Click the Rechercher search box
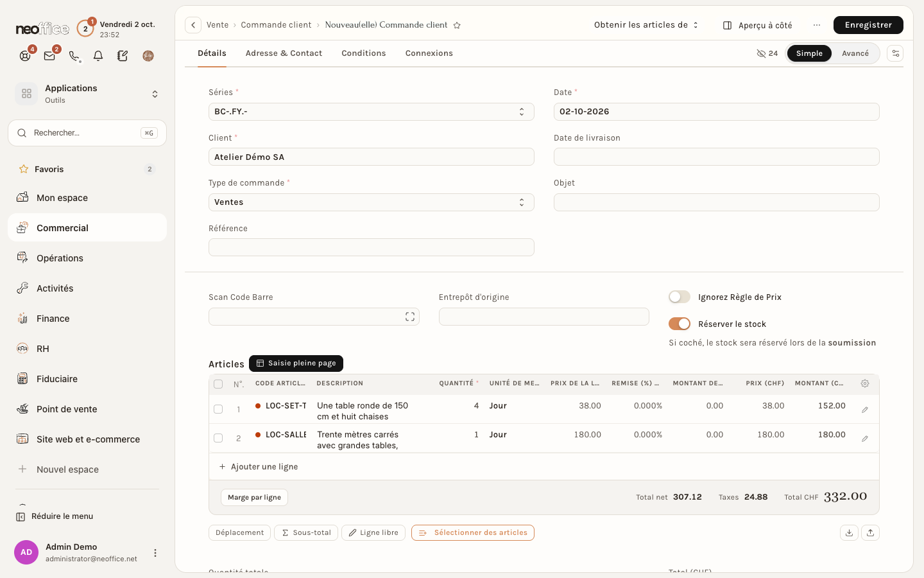The width and height of the screenshot is (924, 578). click(x=87, y=133)
